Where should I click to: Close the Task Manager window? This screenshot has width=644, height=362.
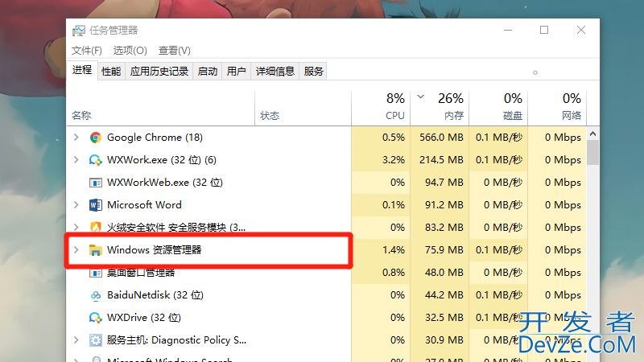click(x=580, y=30)
